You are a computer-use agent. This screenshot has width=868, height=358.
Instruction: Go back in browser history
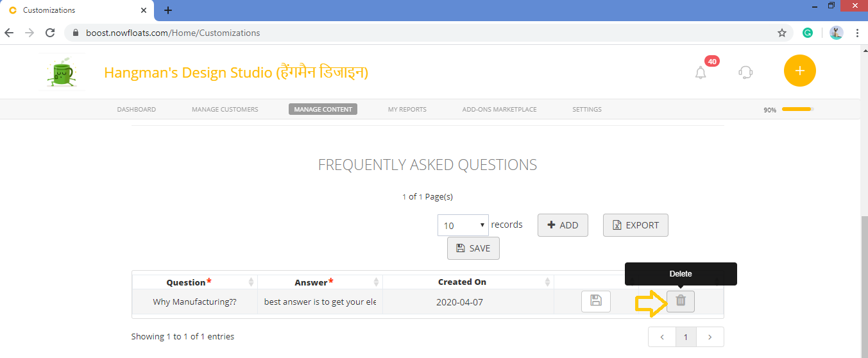9,33
